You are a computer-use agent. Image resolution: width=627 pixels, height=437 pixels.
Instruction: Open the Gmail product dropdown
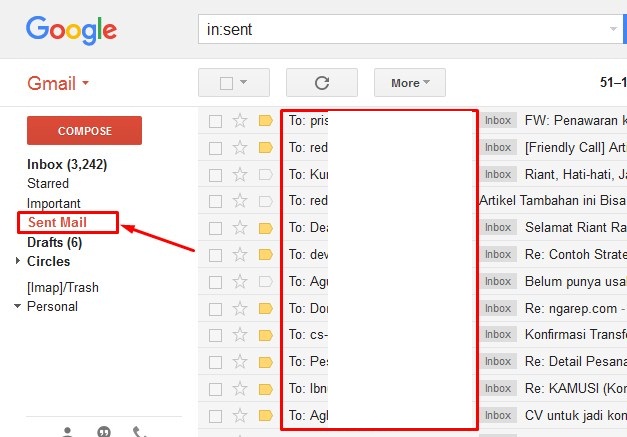(x=58, y=84)
